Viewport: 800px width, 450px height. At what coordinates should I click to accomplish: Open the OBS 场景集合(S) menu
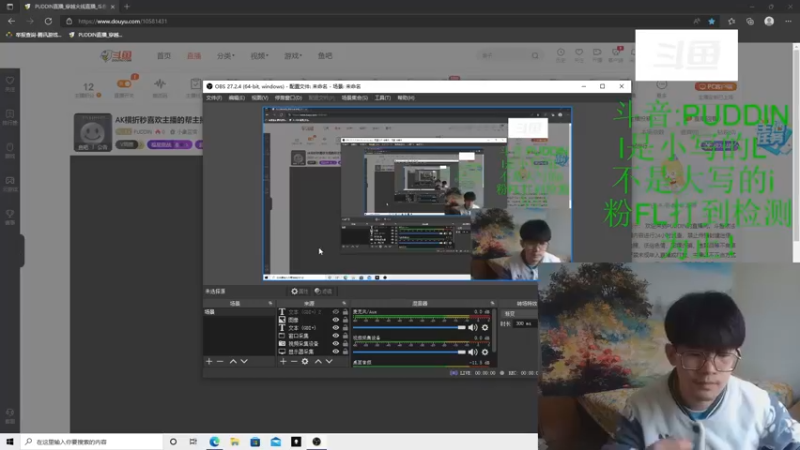click(354, 97)
